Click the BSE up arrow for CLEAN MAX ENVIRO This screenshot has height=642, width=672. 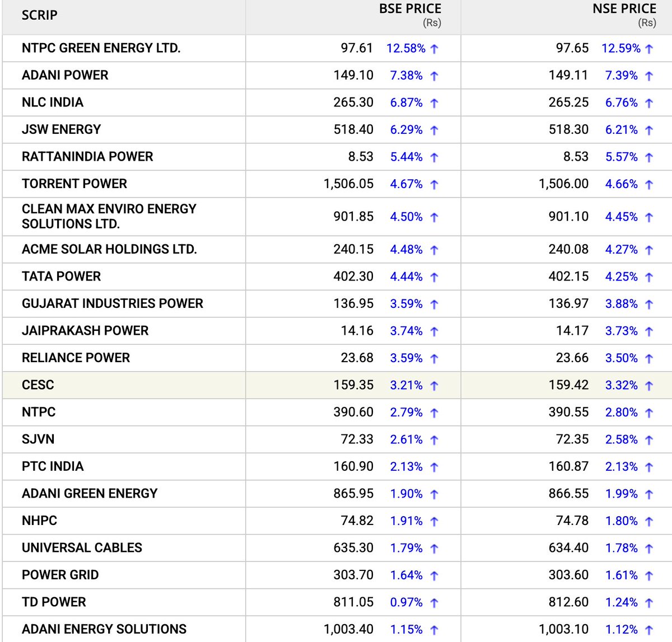coord(434,217)
